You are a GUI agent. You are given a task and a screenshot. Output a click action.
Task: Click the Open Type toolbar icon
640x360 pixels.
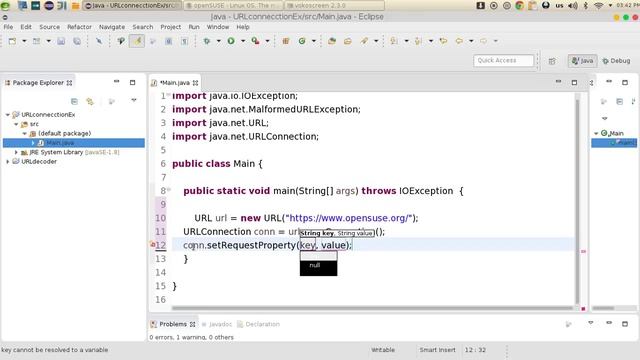(x=332, y=41)
